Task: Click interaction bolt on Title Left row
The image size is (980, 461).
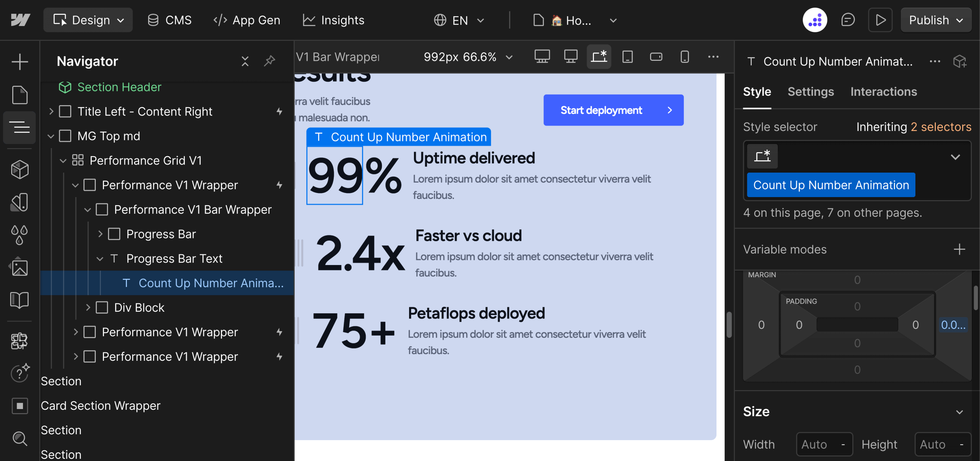Action: click(x=279, y=111)
